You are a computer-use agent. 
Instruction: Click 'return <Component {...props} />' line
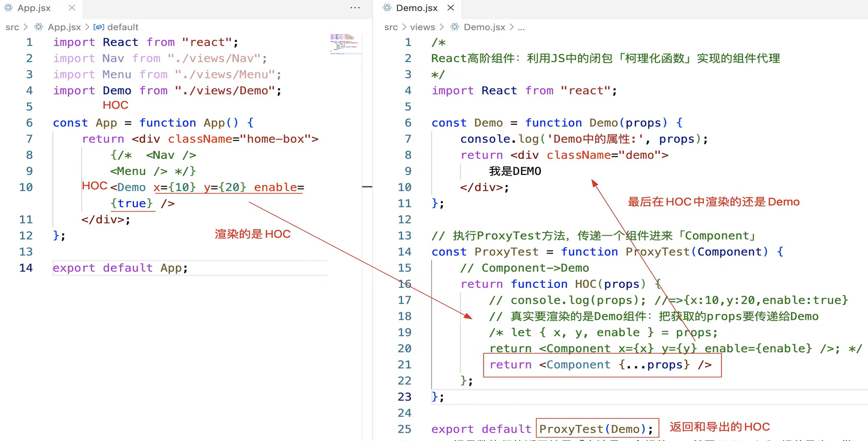[601, 365]
